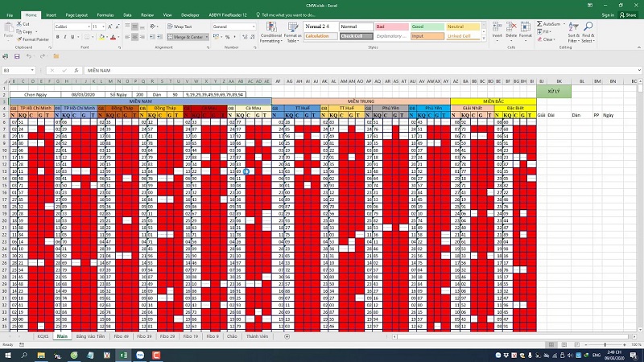The height and width of the screenshot is (362, 644).
Task: Open the Calibri font name dropdown
Action: 89,27
